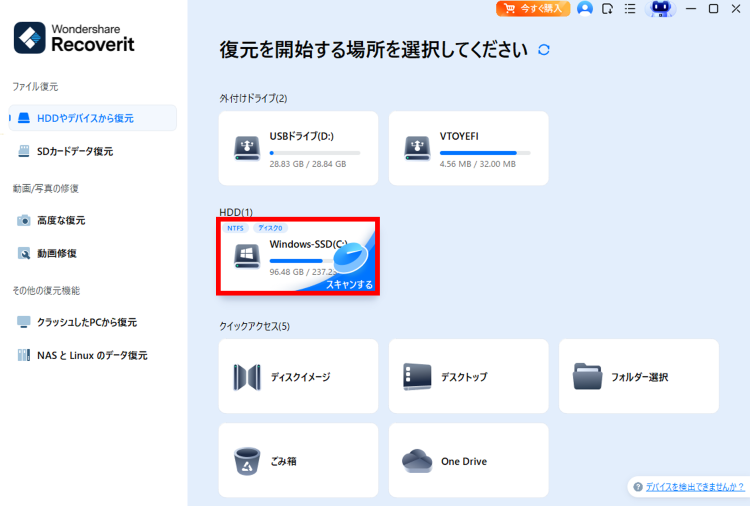Click the recycle bin icon
The image size is (750, 506).
click(247, 462)
